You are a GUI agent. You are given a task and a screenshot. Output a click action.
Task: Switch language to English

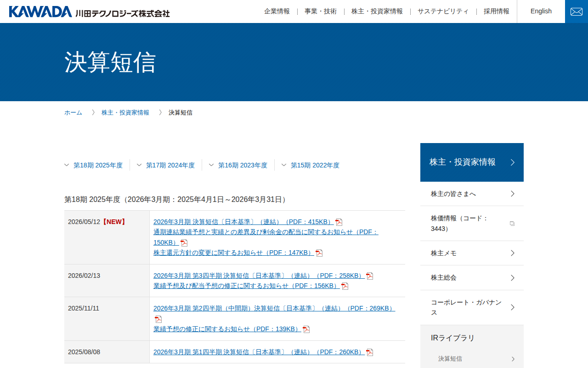(541, 11)
